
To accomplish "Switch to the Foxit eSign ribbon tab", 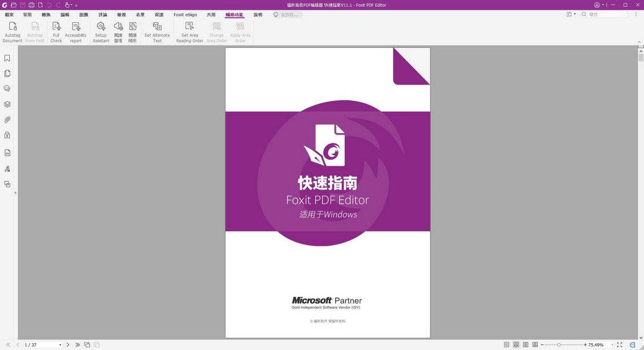I will click(x=184, y=14).
